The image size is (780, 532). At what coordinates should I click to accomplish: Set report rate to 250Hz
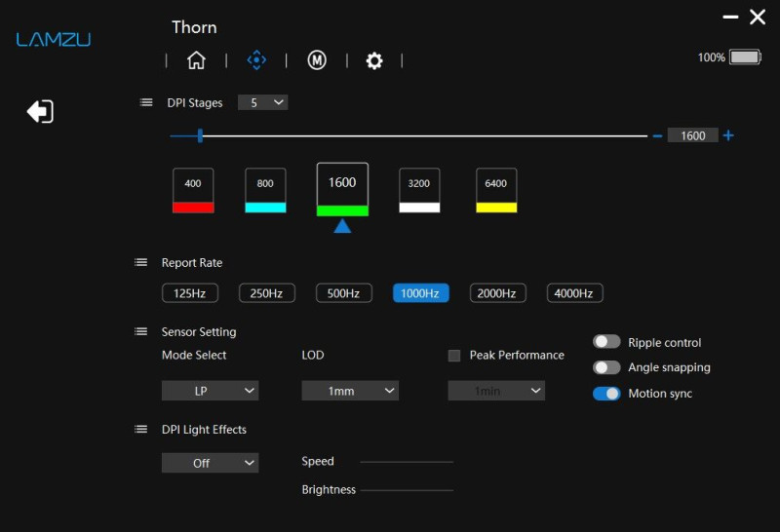266,293
